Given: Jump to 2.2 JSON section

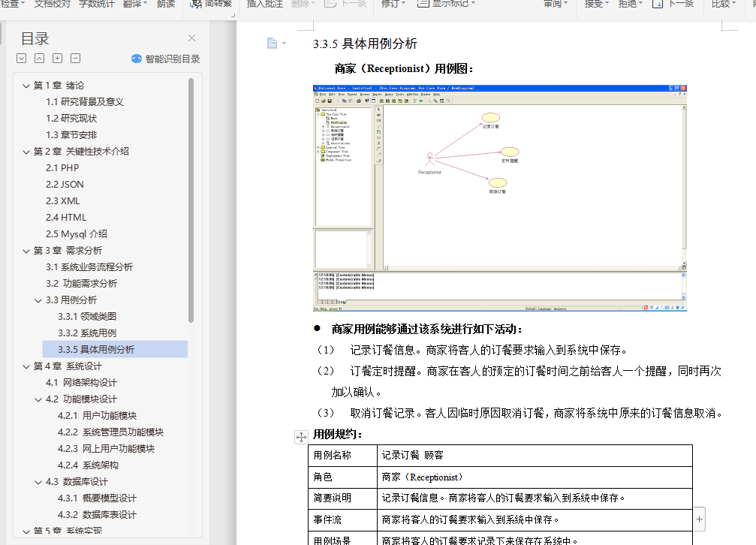Looking at the screenshot, I should point(65,185).
